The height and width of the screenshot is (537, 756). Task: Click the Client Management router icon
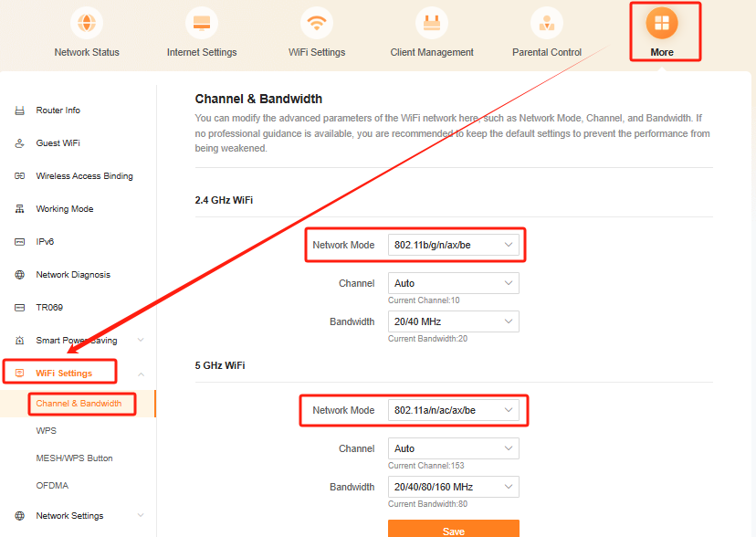coord(432,21)
